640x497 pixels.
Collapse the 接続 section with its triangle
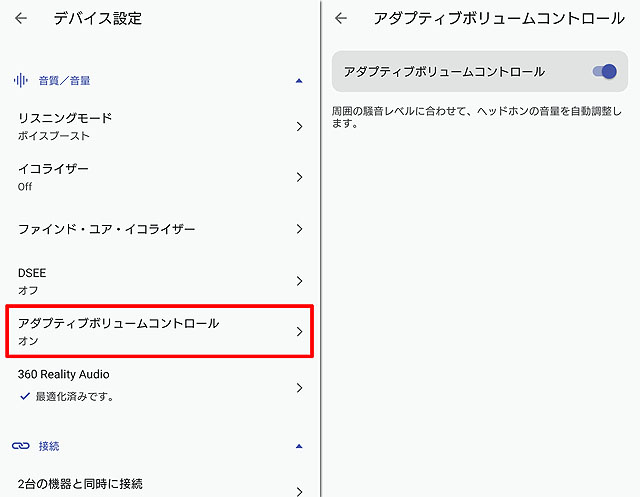[x=299, y=445]
